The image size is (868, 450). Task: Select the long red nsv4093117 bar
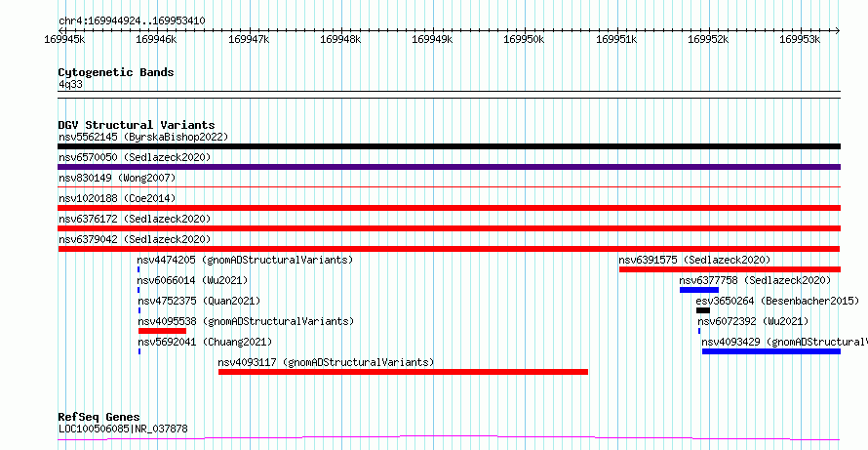[403, 372]
